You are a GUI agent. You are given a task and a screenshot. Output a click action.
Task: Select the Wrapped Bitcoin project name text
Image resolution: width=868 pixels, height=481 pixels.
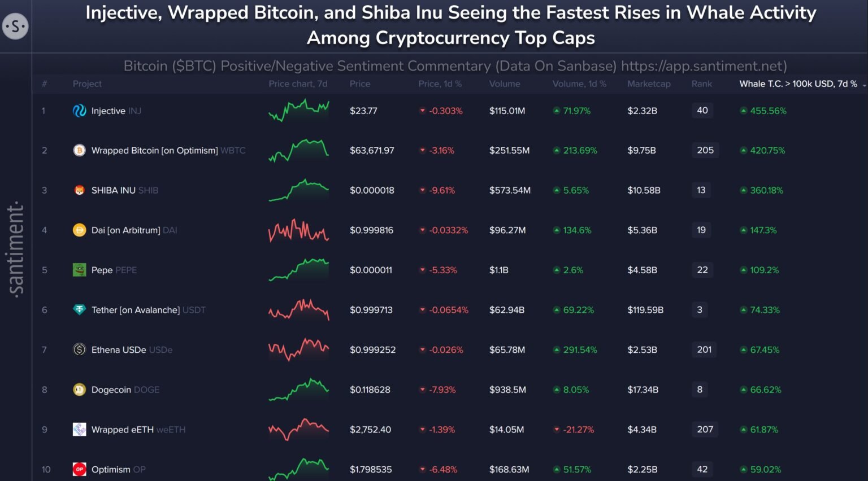coord(154,150)
